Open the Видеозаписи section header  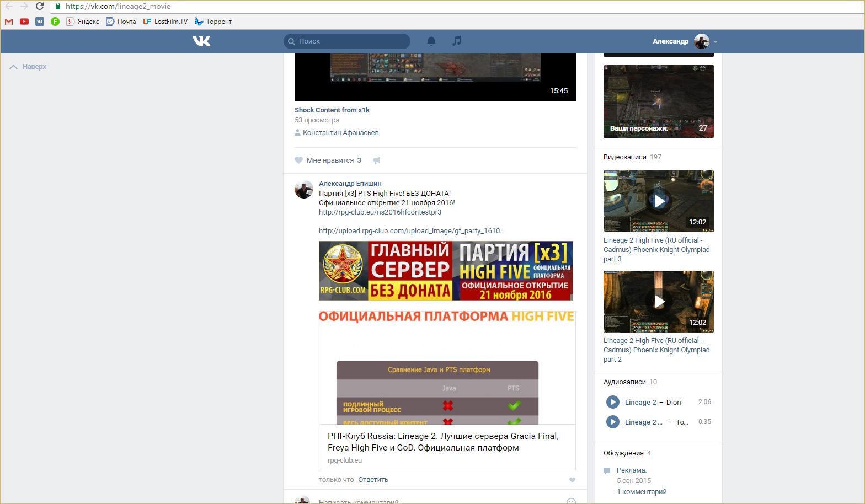pyautogui.click(x=624, y=157)
